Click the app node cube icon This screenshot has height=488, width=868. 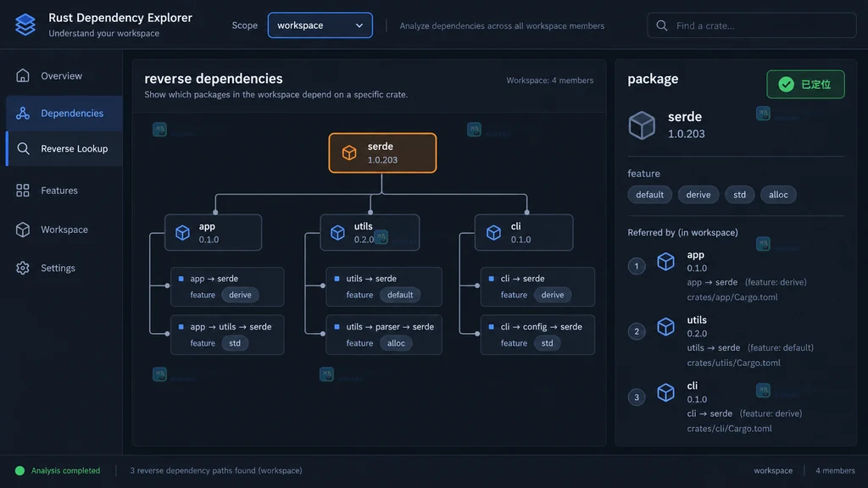183,232
